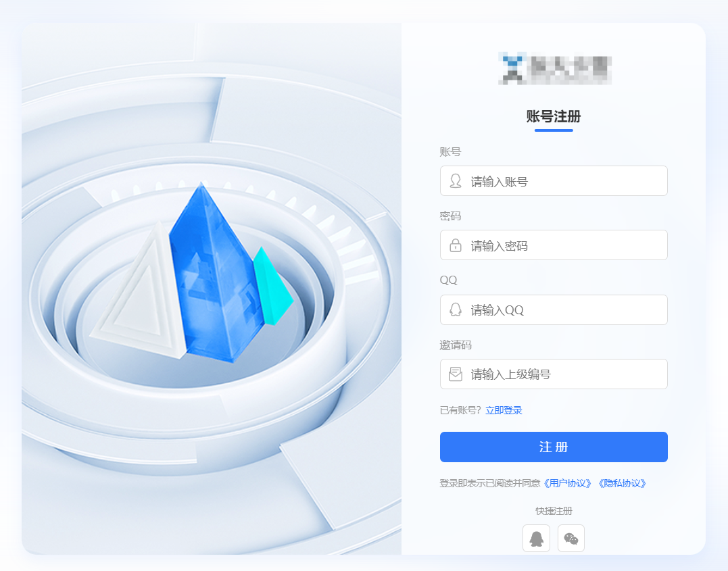
Task: Open the 《用户协议》 link
Action: (x=567, y=484)
